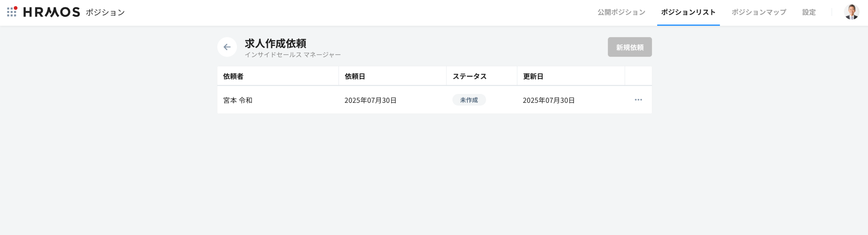This screenshot has height=235, width=868.
Task: Click the request date 2025年07月30日 cell
Action: coord(370,100)
